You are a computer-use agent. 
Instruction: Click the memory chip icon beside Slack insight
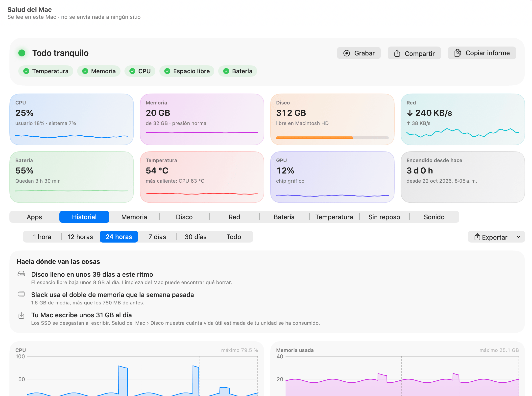(x=21, y=294)
